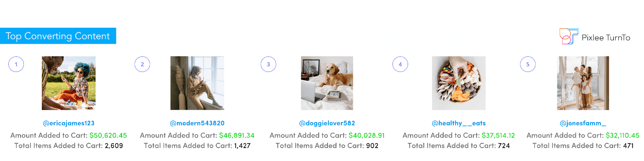Click the $50,620.45 cart amount
Image resolution: width=644 pixels, height=161 pixels.
tap(108, 135)
